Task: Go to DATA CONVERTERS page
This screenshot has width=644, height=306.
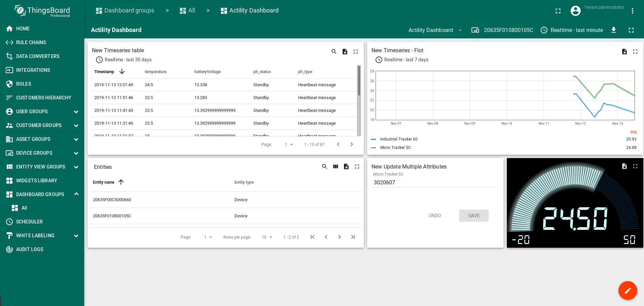Action: (x=42, y=56)
